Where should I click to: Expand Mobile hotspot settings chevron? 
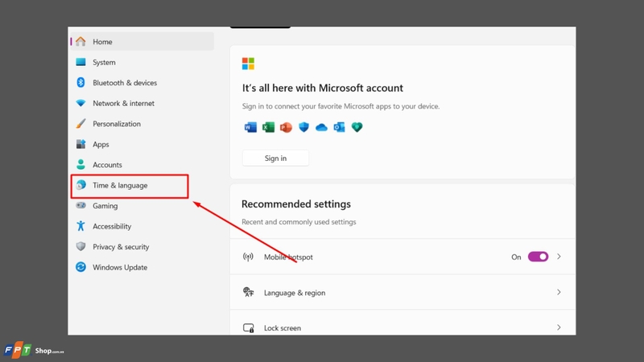559,257
